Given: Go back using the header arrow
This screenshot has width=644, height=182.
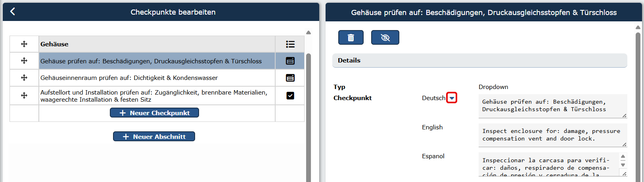Looking at the screenshot, I should pyautogui.click(x=13, y=11).
